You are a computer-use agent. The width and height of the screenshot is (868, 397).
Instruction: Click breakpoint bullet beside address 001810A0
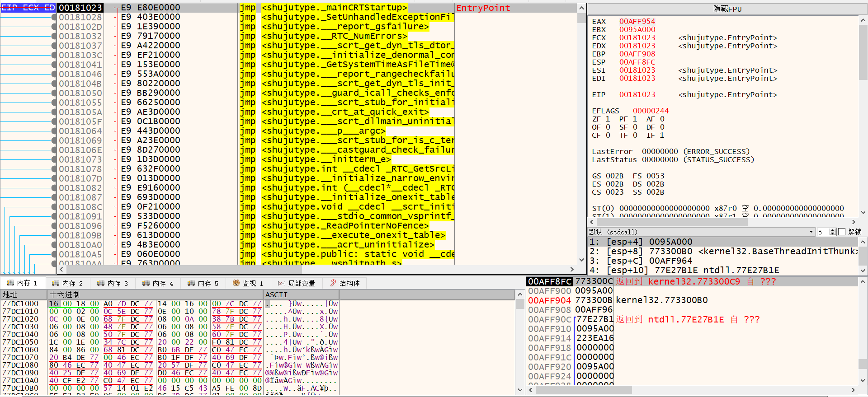click(54, 245)
